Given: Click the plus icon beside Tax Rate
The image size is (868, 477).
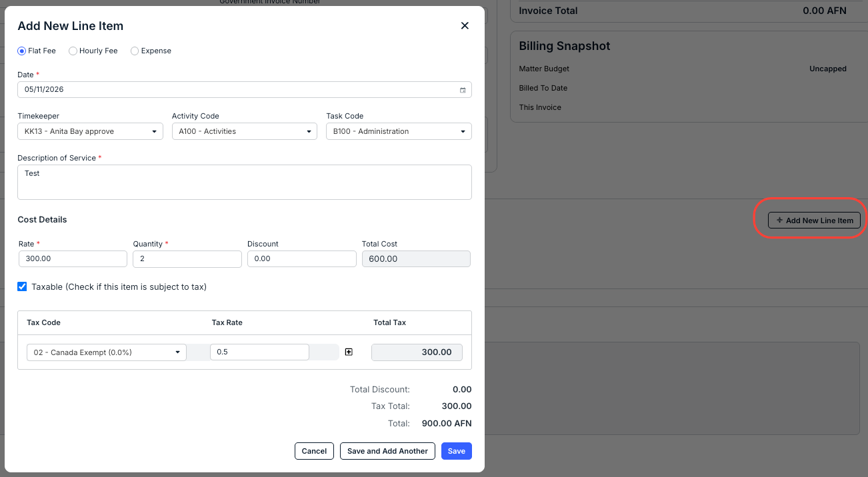Looking at the screenshot, I should (x=349, y=352).
